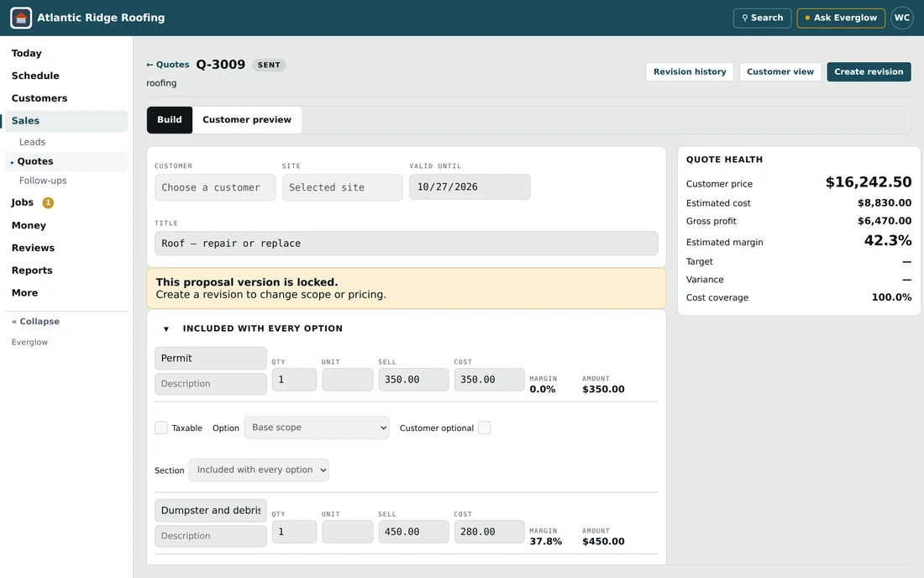
Task: Click the SENT status badge
Action: (x=269, y=65)
